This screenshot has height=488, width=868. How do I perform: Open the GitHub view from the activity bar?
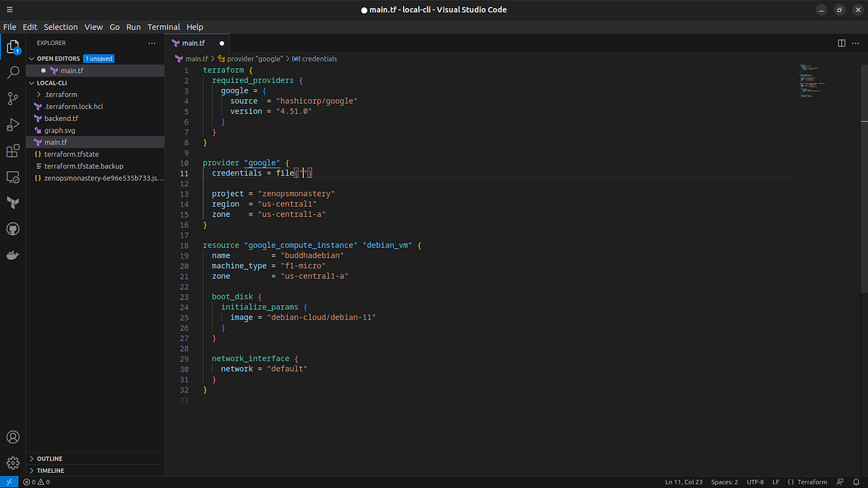[x=13, y=228]
